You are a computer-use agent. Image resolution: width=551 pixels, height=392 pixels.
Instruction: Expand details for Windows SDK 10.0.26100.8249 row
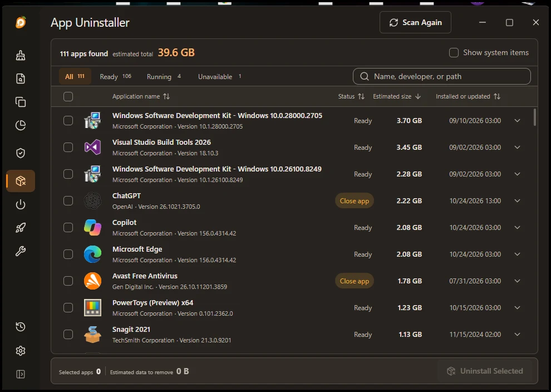tap(517, 174)
